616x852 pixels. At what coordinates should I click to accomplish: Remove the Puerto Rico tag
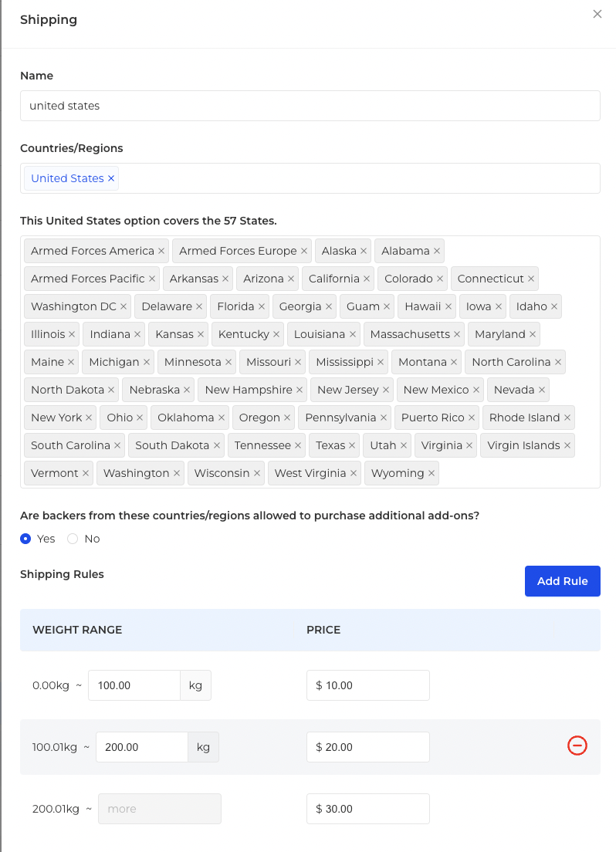point(472,418)
